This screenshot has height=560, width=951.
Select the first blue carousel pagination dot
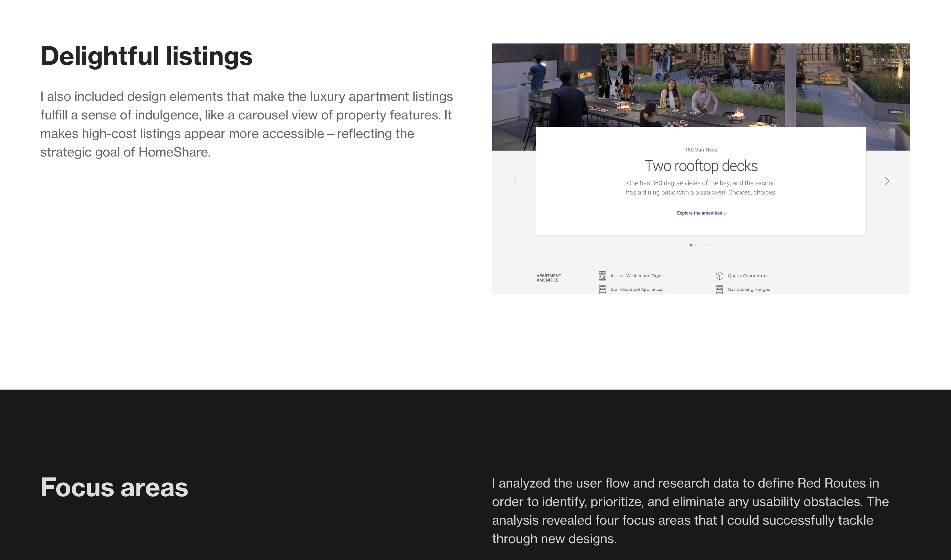point(691,245)
